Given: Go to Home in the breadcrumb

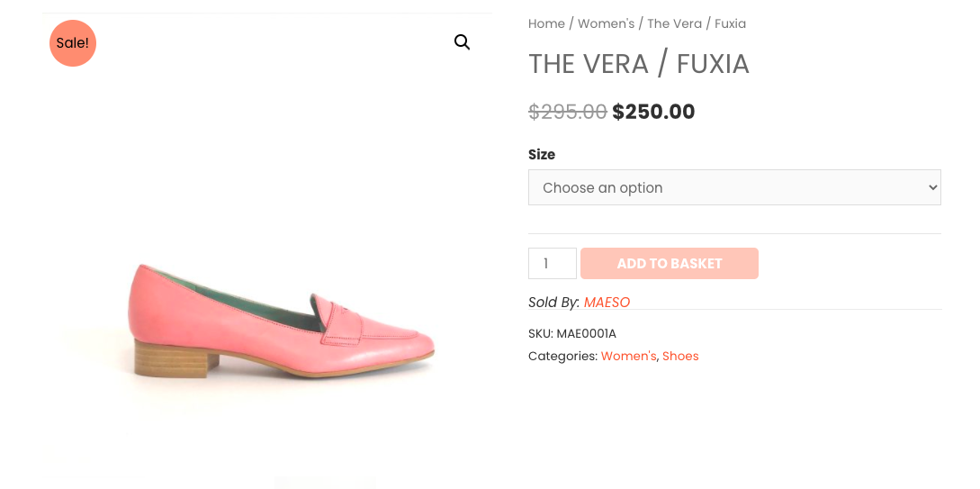Looking at the screenshot, I should 546,23.
